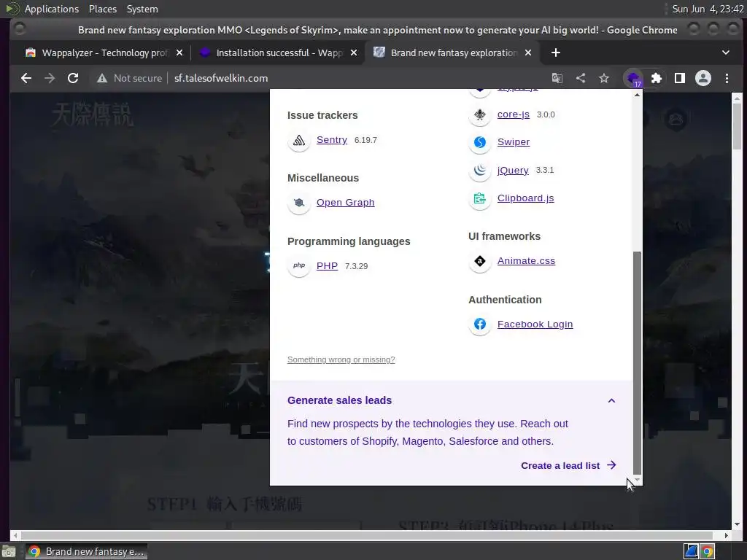Reload the current page
The image size is (747, 560).
pos(73,78)
